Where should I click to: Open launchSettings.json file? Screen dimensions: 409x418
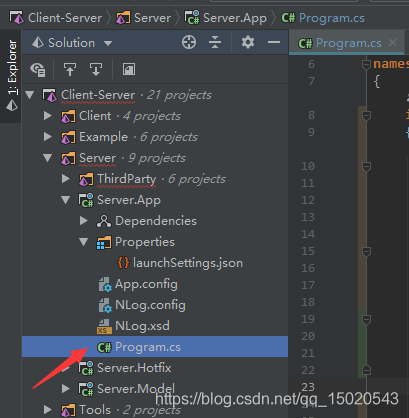[155, 263]
